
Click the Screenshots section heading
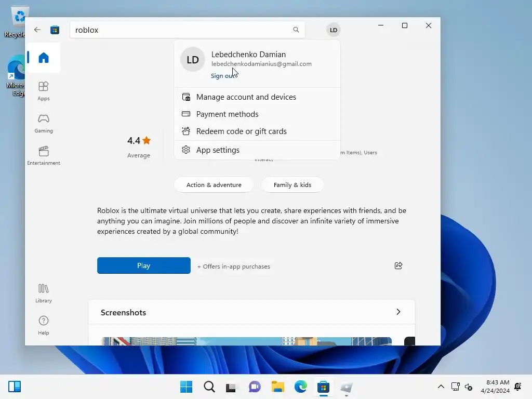pos(123,312)
